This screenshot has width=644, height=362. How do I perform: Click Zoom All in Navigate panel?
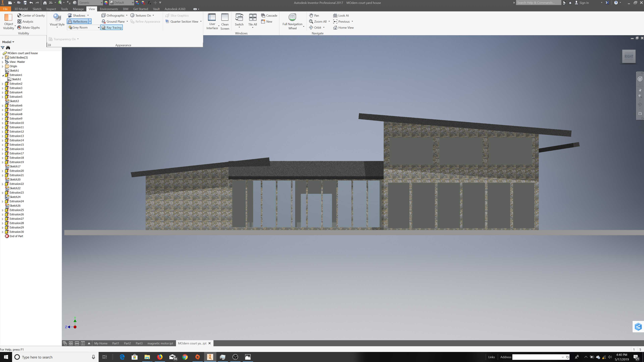pyautogui.click(x=318, y=21)
